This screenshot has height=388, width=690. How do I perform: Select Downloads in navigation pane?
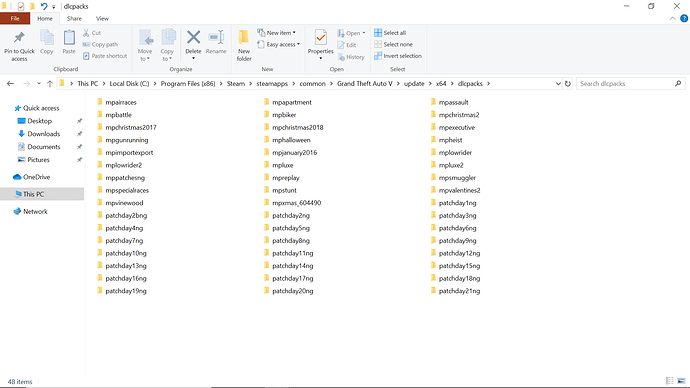tap(44, 134)
